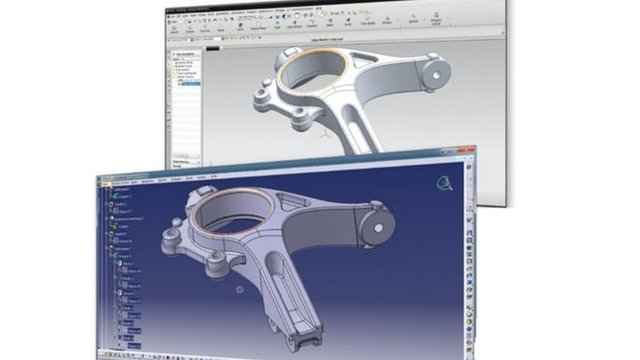The width and height of the screenshot is (640, 360).
Task: Click the coordinate triad in the NX gray viewport
Action: pos(325,134)
